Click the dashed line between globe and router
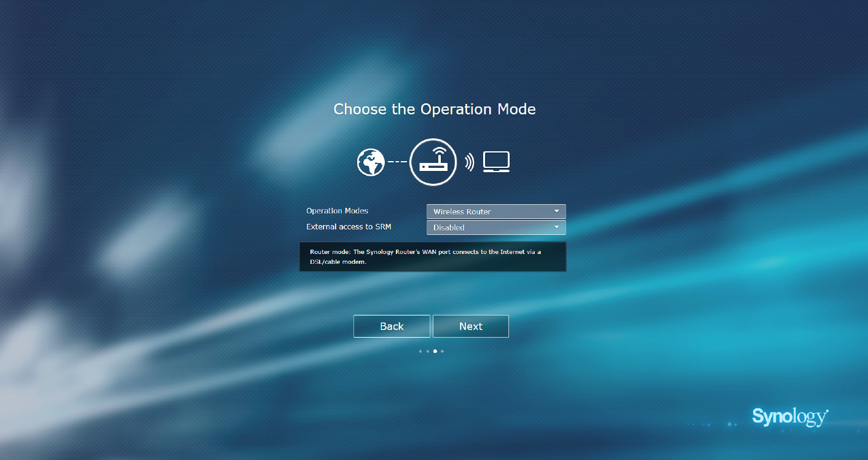The image size is (868, 460). point(397,162)
